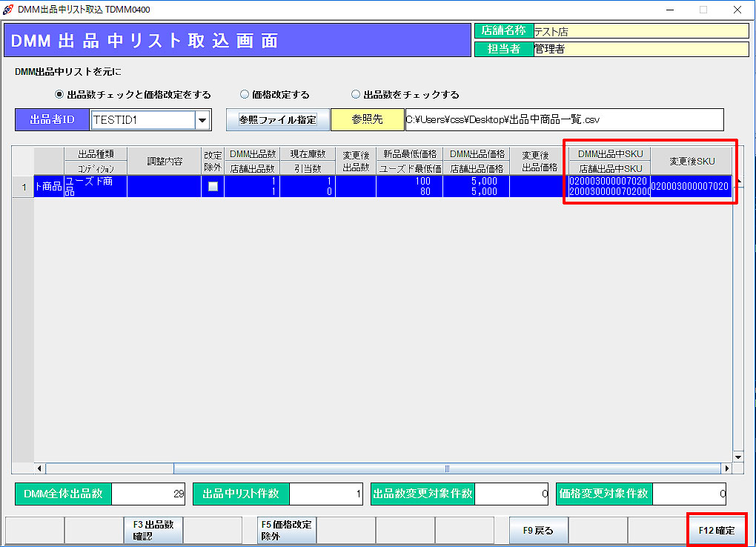Screen dimensions: 756x547
Task: Click the 変更後SKU cell in row 1
Action: click(x=690, y=187)
